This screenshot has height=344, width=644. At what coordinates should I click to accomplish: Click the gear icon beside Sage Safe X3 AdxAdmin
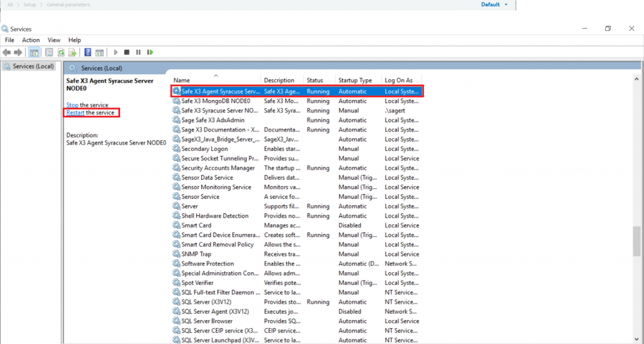176,120
